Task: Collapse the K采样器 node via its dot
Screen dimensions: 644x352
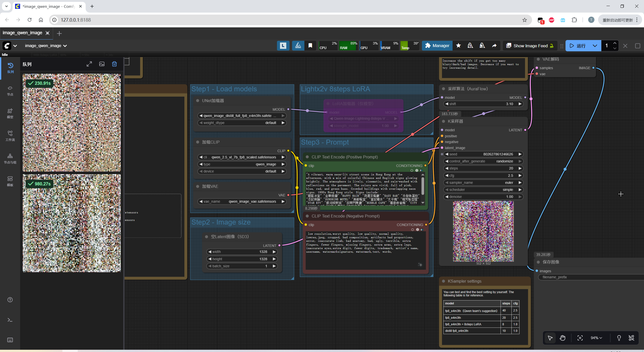Action: click(x=444, y=121)
